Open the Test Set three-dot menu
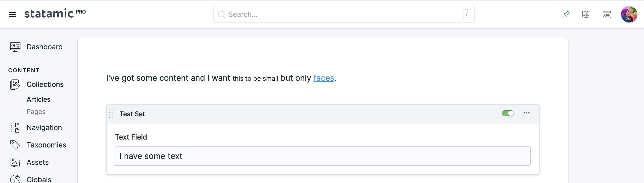 pyautogui.click(x=527, y=113)
